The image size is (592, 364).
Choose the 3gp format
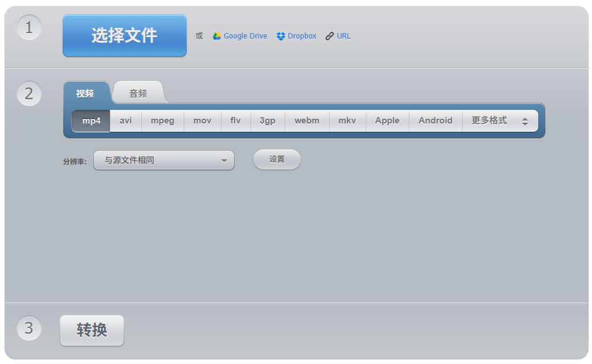tap(268, 121)
